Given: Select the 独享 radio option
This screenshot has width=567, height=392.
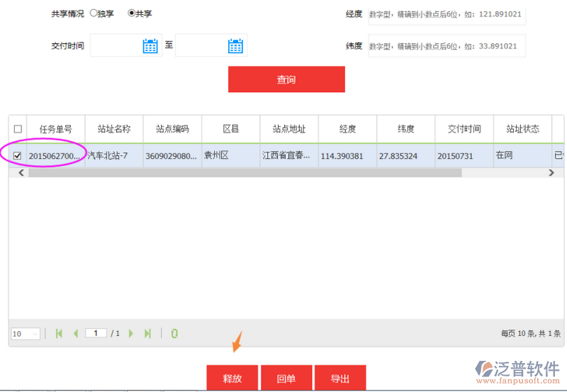Looking at the screenshot, I should click(94, 13).
